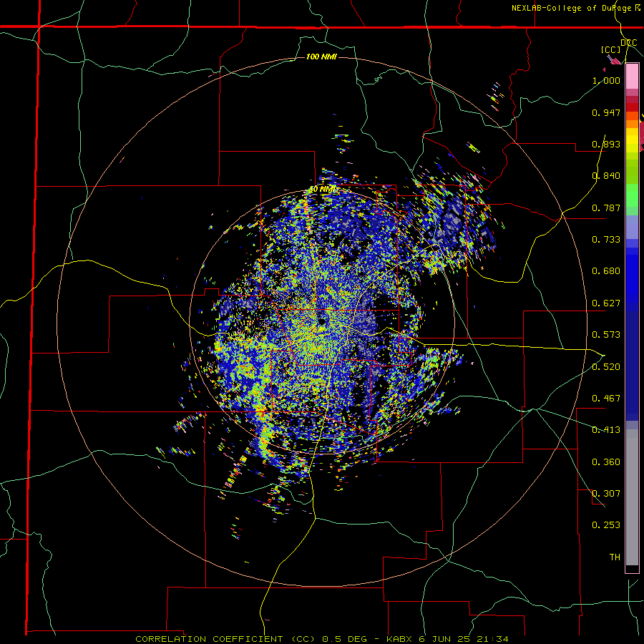This screenshot has height=644, width=644.
Task: Click the NEXLAB-College of DuPage title text
Action: click(571, 8)
